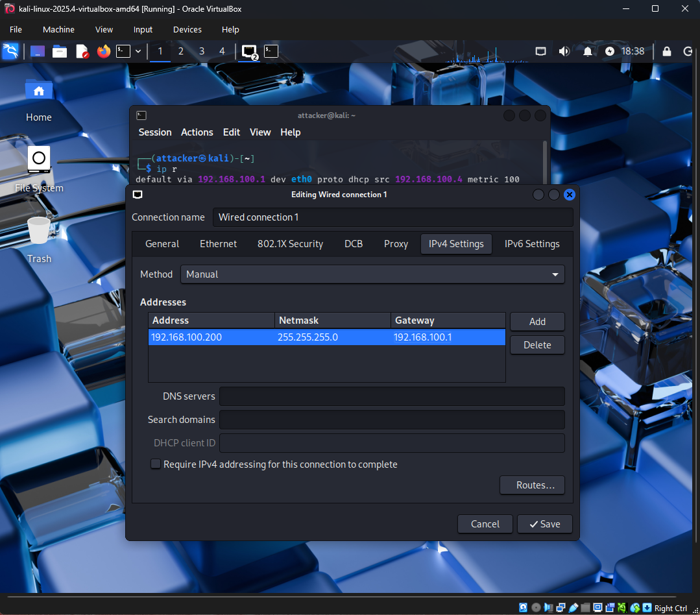Viewport: 700px width, 615px height.
Task: Switch to the IPv6 Settings tab
Action: point(531,243)
